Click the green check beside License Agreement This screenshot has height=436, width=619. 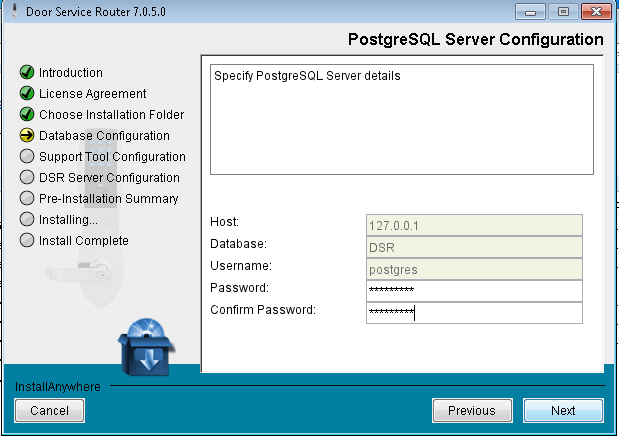[27, 93]
